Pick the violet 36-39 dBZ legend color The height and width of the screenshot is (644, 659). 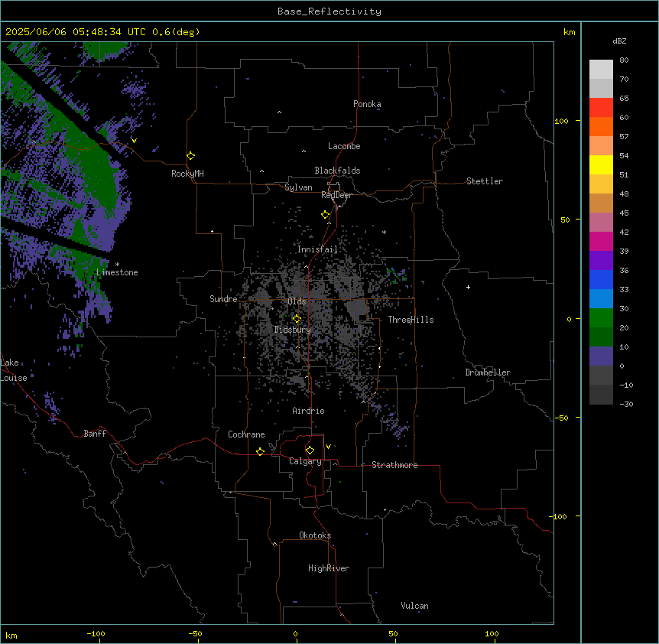point(601,261)
